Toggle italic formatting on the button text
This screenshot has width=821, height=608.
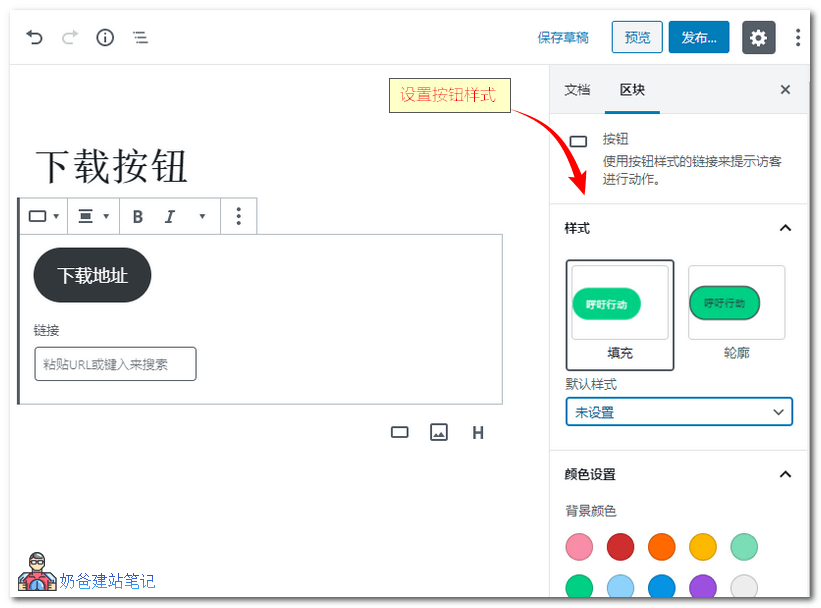point(169,215)
